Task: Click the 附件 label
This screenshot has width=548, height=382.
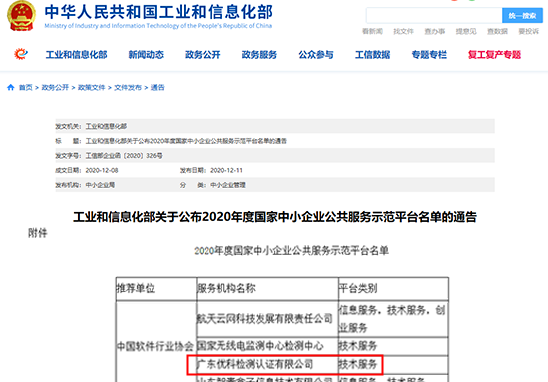Action: pos(38,233)
